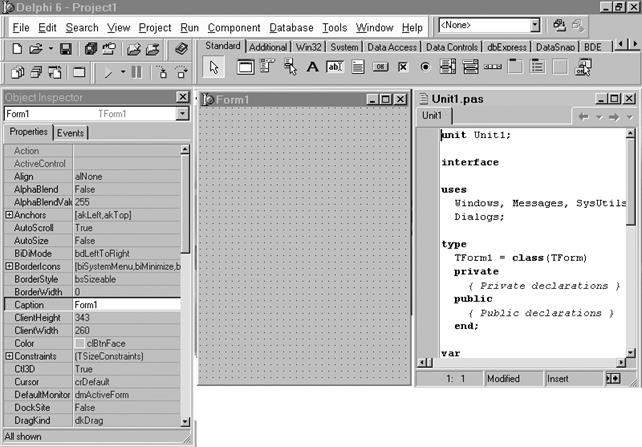Click the Save file toolbar icon

click(66, 48)
